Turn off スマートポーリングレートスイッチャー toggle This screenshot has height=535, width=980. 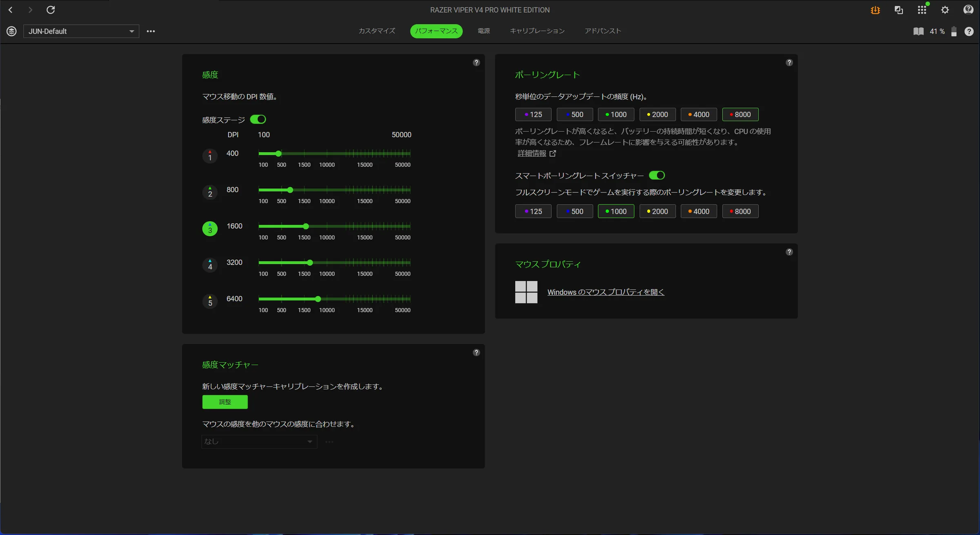pyautogui.click(x=657, y=175)
